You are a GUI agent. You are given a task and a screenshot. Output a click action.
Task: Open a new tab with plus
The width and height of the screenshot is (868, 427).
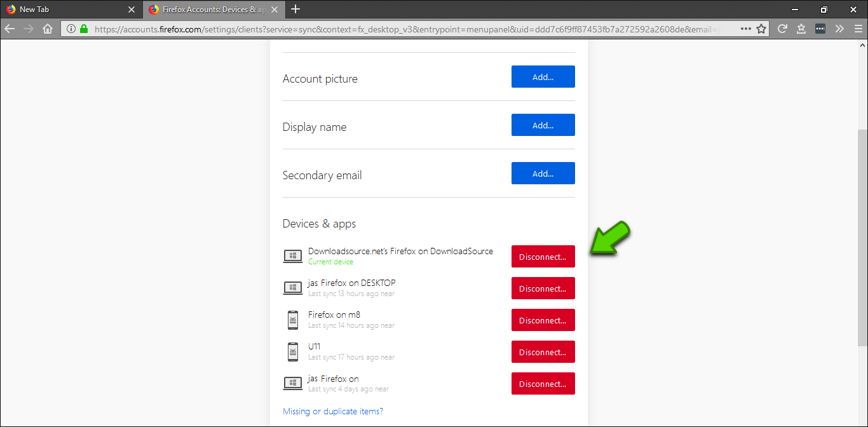click(295, 10)
